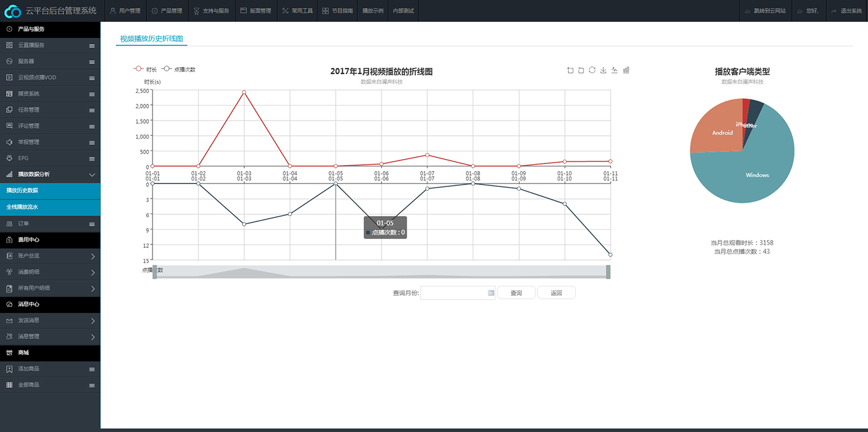Toggle the 点播次数 legend series
This screenshot has width=868, height=432.
pyautogui.click(x=178, y=69)
